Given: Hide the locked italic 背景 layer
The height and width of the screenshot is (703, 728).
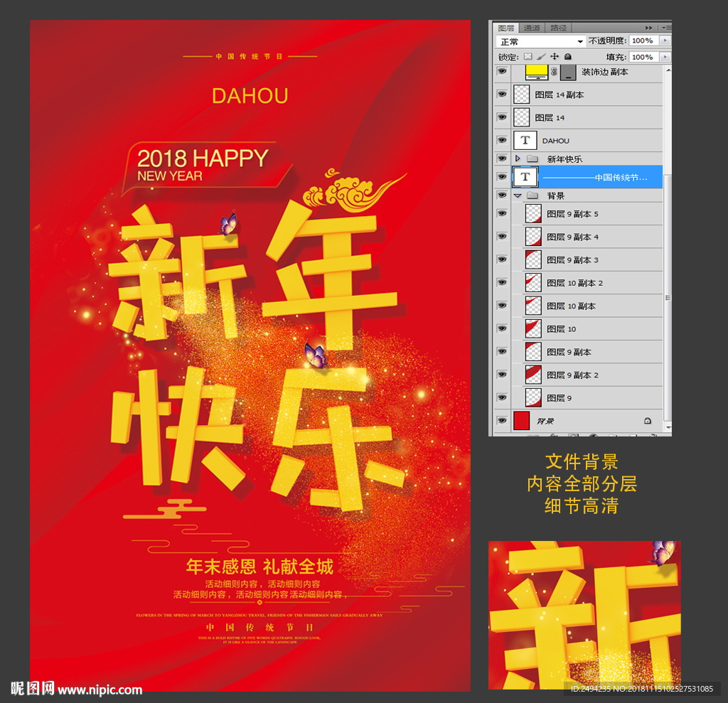Looking at the screenshot, I should pyautogui.click(x=502, y=420).
